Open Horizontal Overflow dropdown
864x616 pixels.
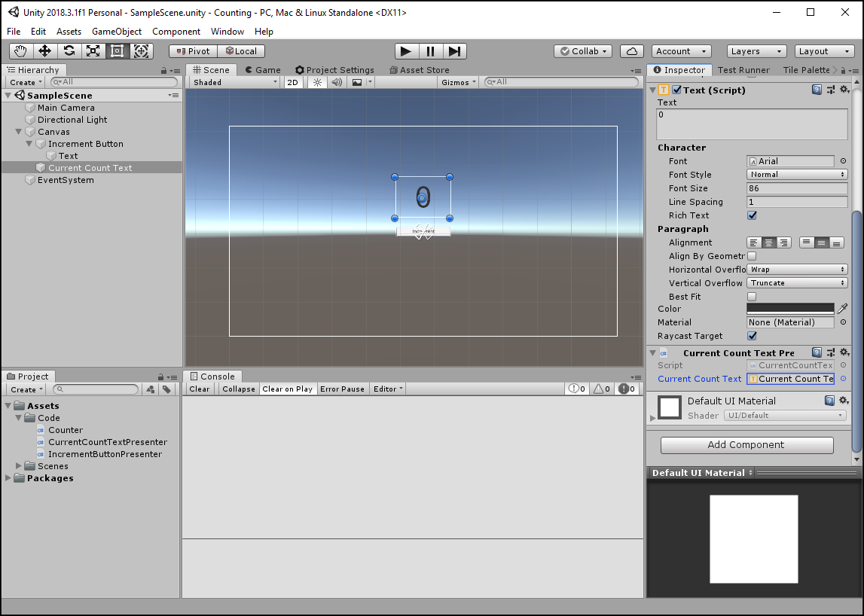pyautogui.click(x=797, y=270)
